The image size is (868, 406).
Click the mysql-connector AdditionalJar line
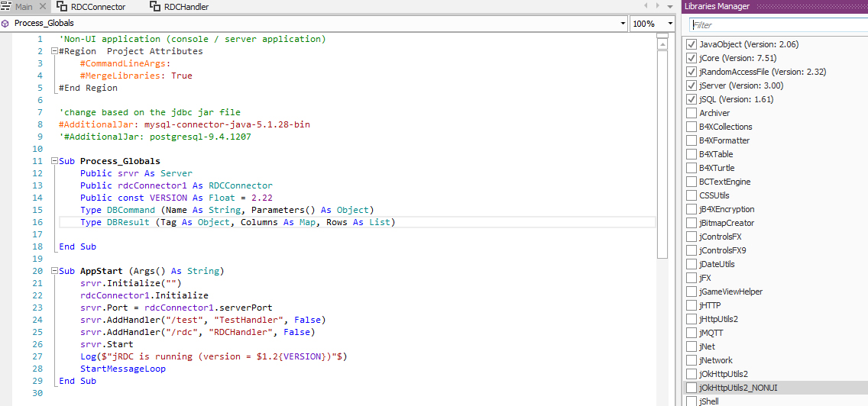point(184,124)
